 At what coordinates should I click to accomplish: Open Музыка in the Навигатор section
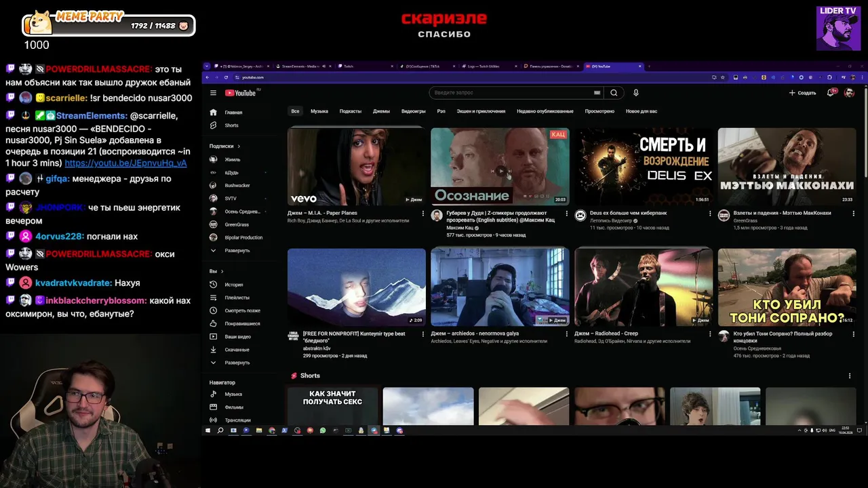tap(233, 394)
